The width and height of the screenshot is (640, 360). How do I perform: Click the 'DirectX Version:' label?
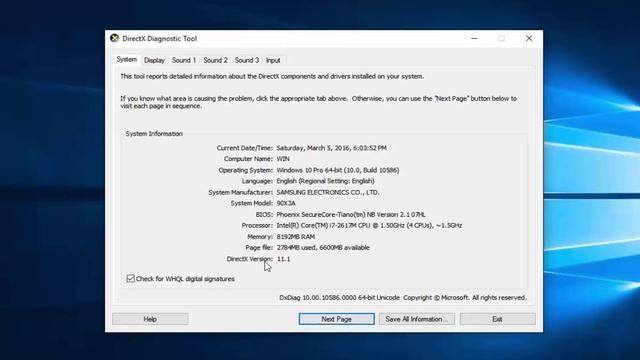249,259
